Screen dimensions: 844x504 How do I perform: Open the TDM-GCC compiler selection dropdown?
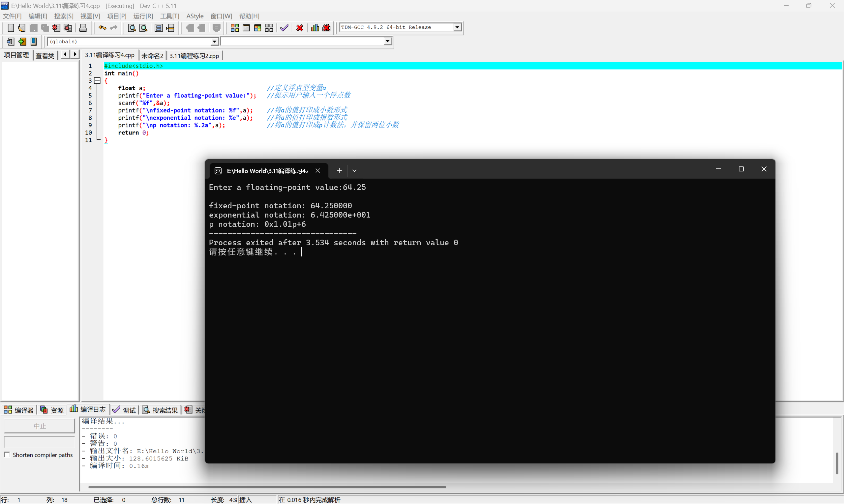click(x=458, y=27)
